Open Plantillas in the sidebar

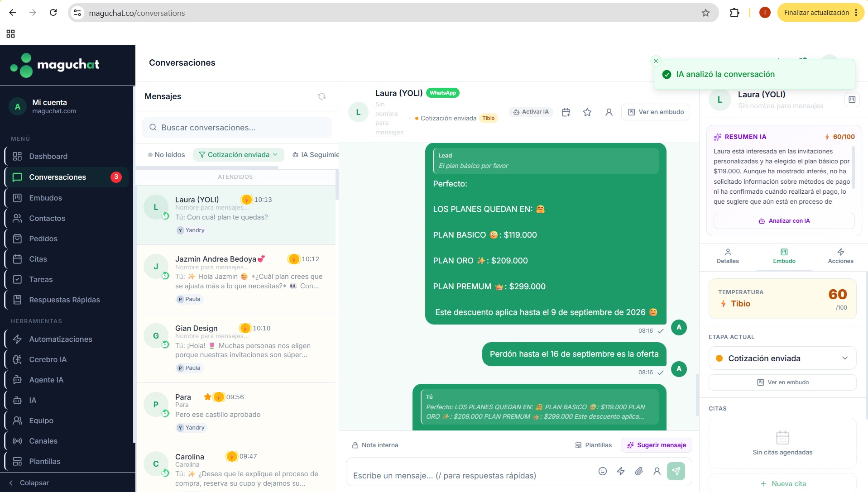67,461
